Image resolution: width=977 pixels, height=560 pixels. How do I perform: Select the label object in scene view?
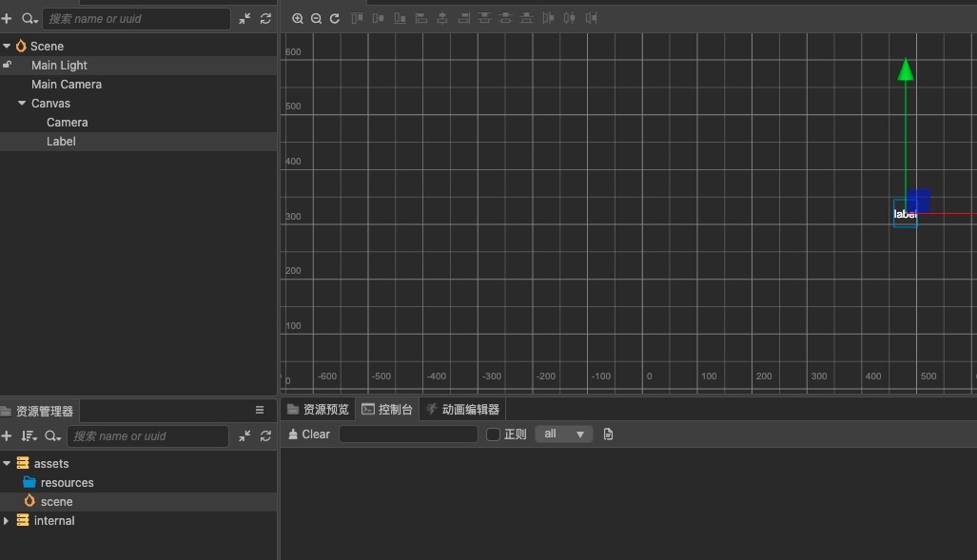905,214
